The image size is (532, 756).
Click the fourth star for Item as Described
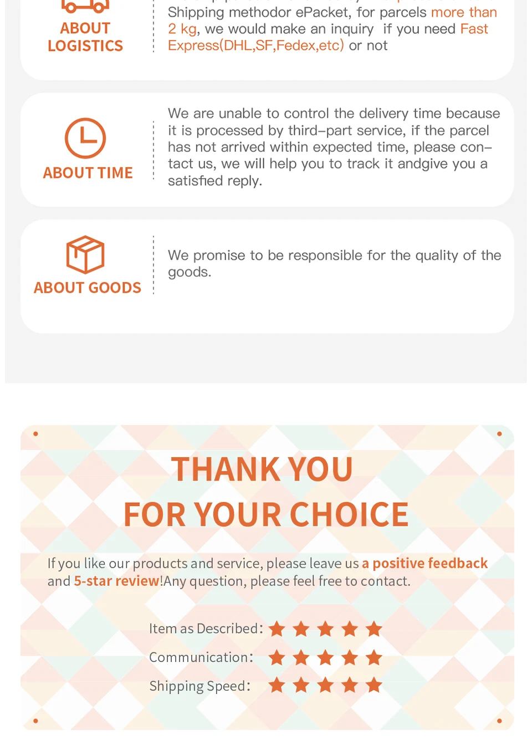(x=350, y=629)
